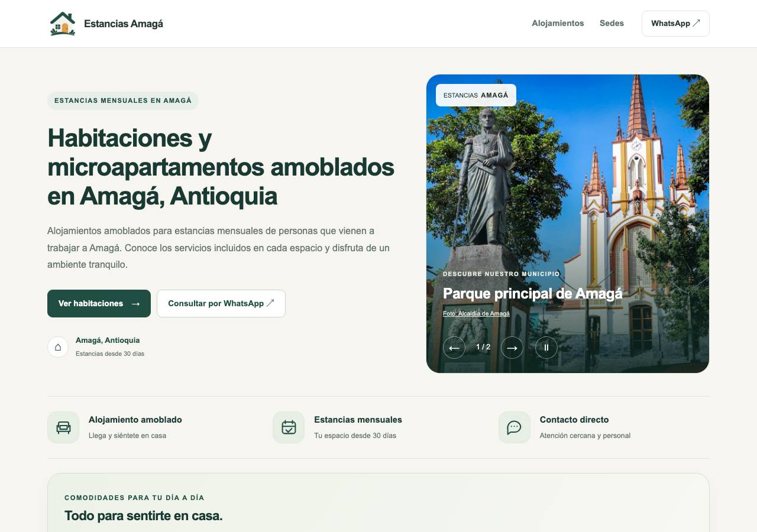The image size is (757, 532).
Task: Click the Amagá, Antioquia location label
Action: (x=108, y=340)
